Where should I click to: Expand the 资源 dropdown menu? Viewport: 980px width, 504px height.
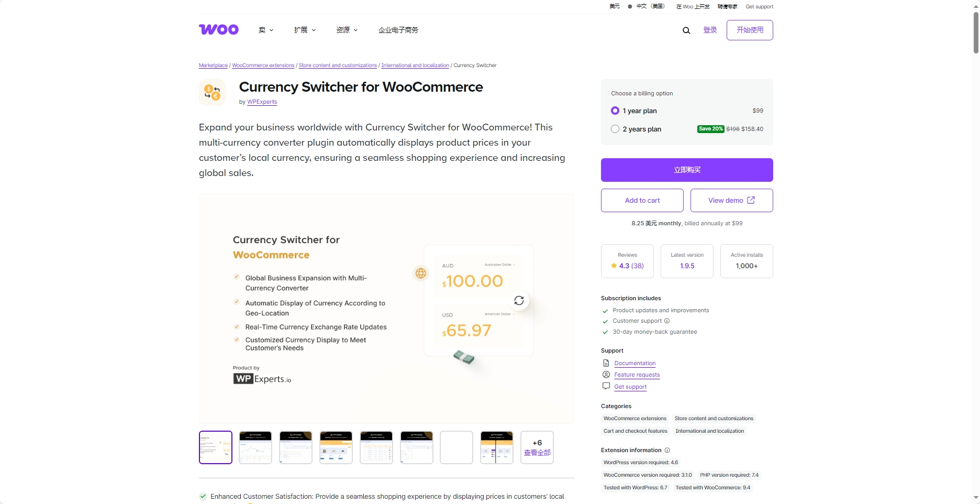(347, 30)
